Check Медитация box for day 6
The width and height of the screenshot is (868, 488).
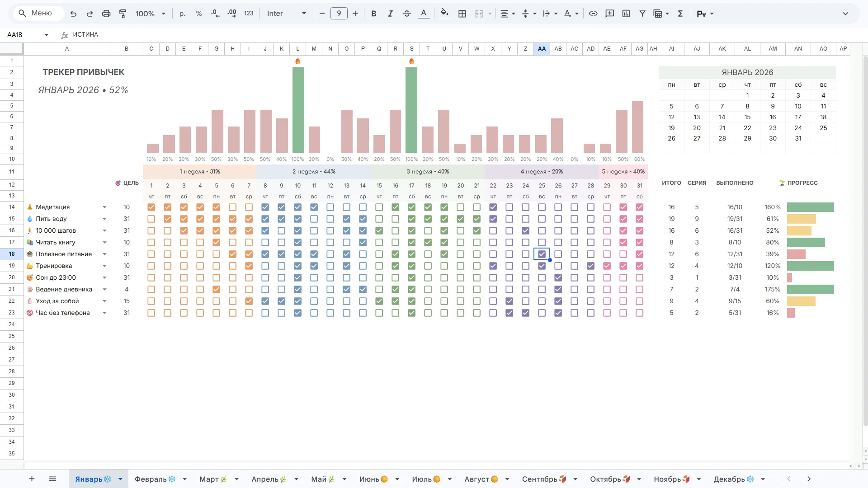click(233, 207)
